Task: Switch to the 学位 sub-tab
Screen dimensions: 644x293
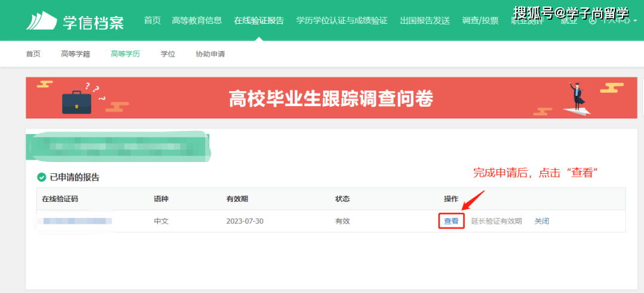Action: point(168,54)
